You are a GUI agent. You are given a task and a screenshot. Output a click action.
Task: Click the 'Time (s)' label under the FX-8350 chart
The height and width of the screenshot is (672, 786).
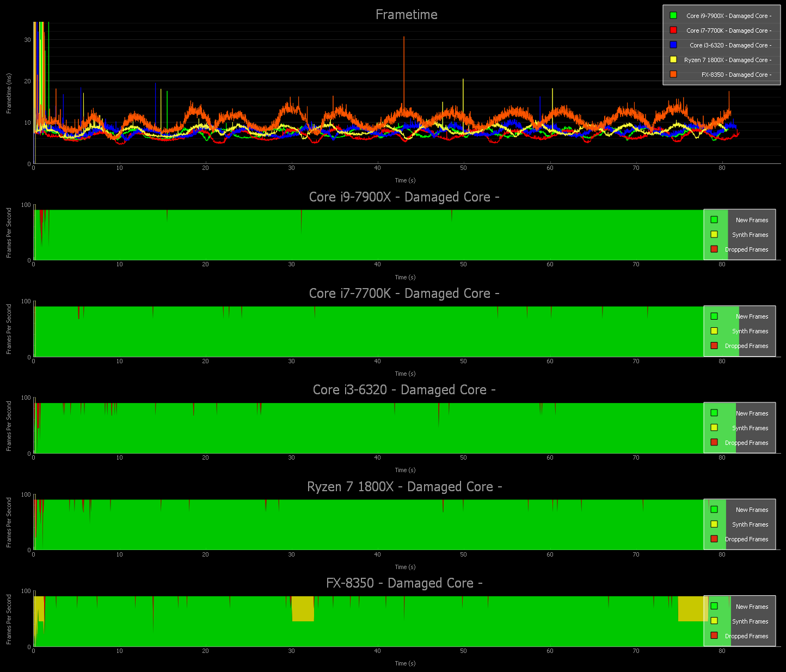405,663
